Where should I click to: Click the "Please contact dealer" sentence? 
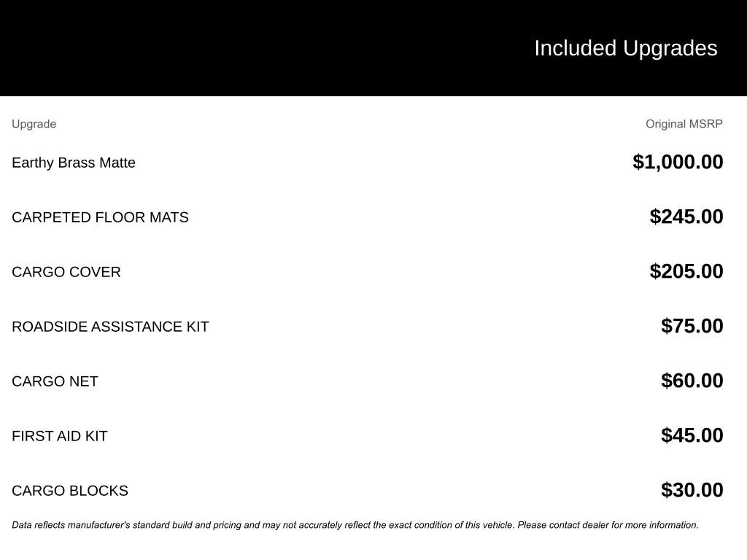(608, 525)
